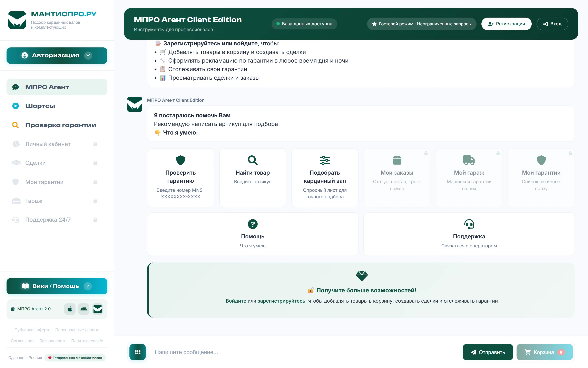Open the quick actions grid icon
The image size is (588, 368).
click(x=138, y=352)
